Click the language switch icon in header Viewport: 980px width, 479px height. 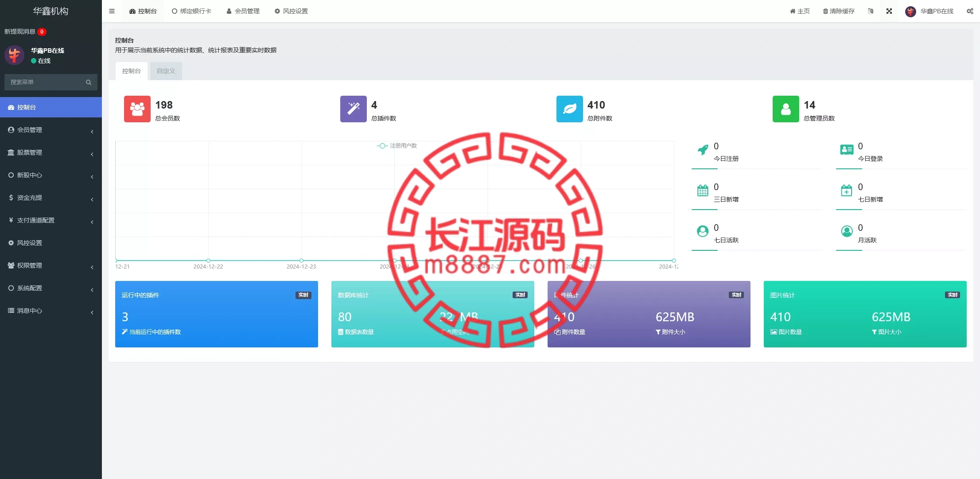[x=871, y=11]
